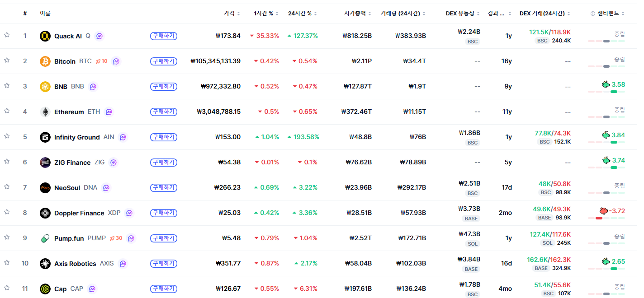The image size is (644, 298).
Task: Click the BASE chain tag under ₩3.73B
Action: click(x=471, y=219)
